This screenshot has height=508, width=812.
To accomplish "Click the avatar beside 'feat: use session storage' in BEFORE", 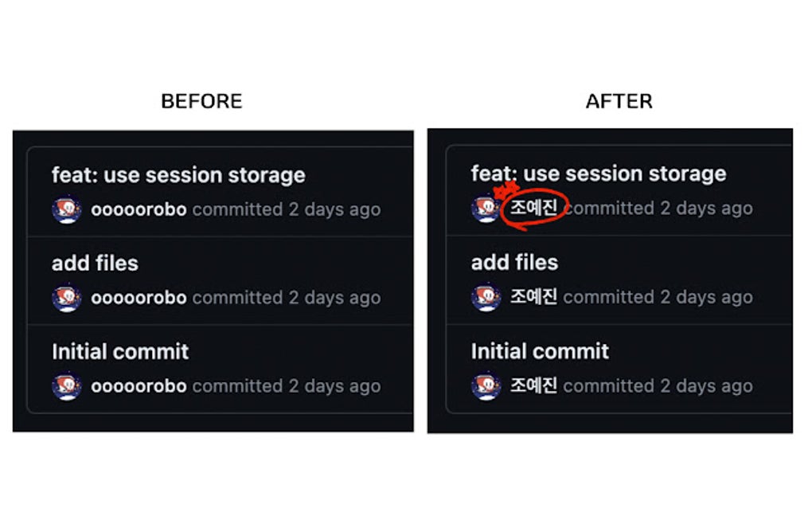I will point(66,209).
